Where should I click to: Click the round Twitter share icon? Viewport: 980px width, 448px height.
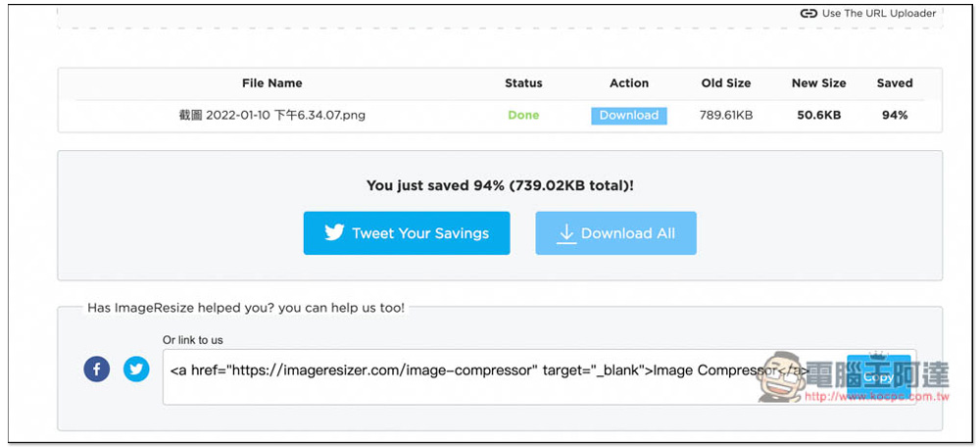click(x=136, y=370)
